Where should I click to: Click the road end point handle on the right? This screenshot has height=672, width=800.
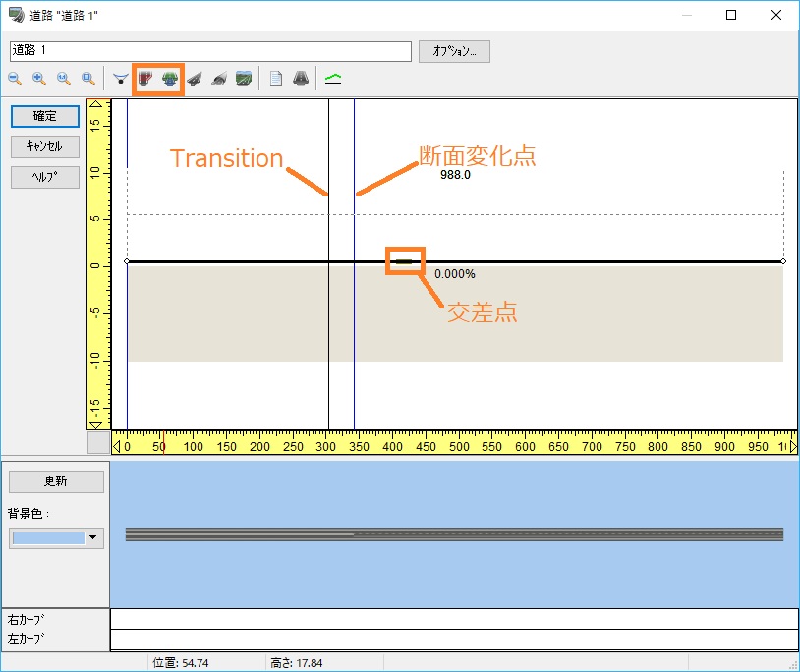[x=783, y=261]
